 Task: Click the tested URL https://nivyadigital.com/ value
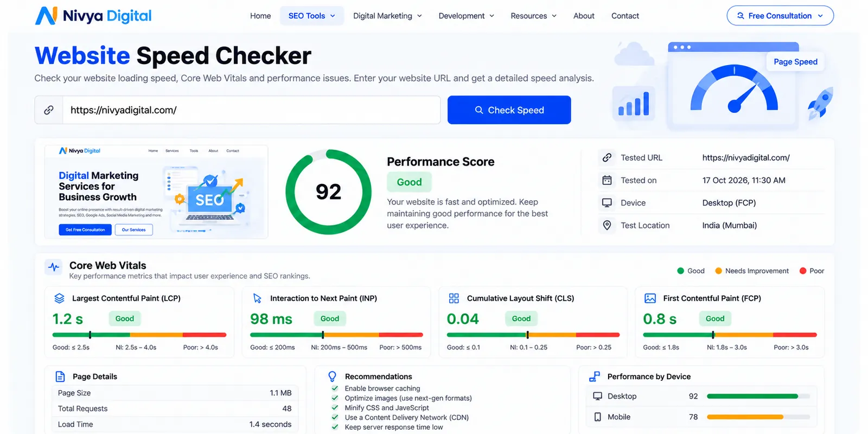click(x=746, y=157)
